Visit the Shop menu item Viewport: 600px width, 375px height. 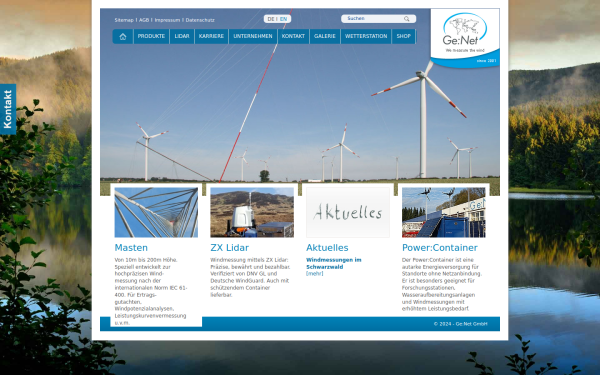pos(403,36)
